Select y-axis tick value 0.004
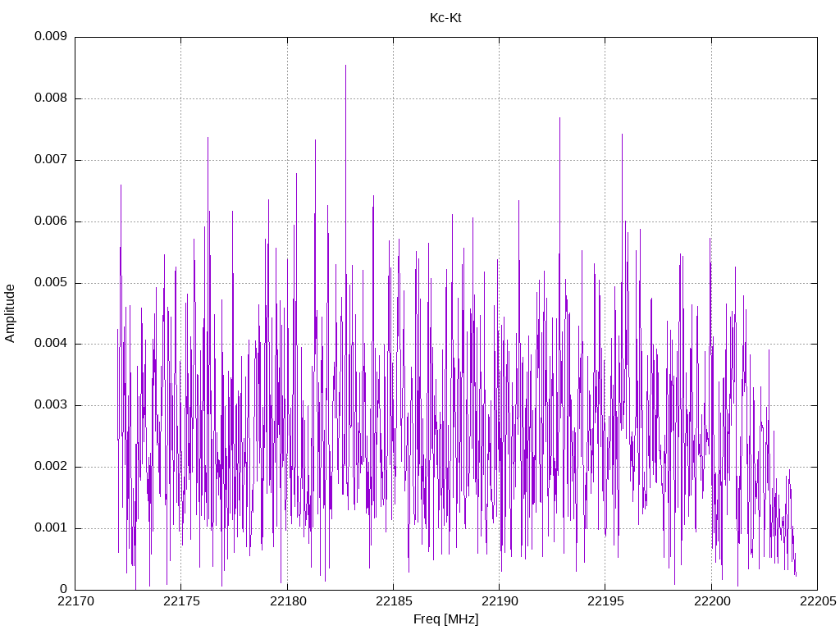840x630 pixels. point(51,344)
